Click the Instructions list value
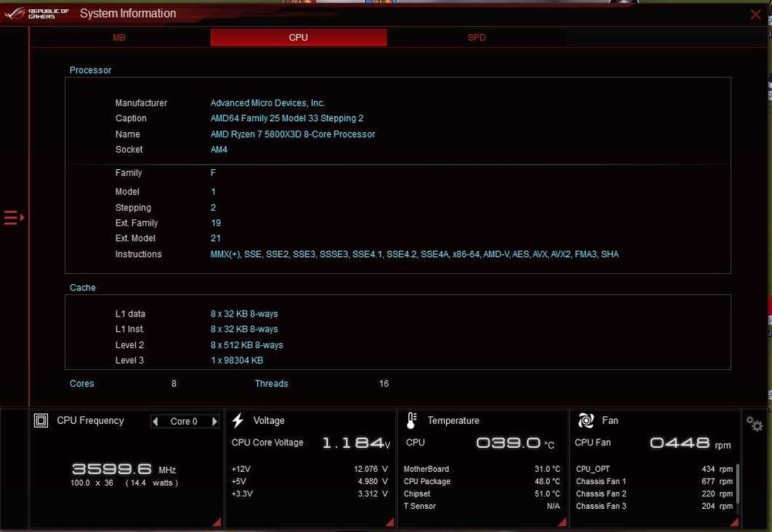The image size is (772, 532). click(415, 254)
